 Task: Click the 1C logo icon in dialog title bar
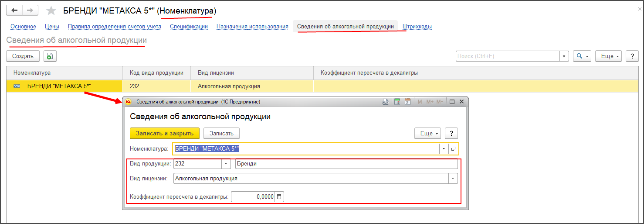click(x=128, y=102)
